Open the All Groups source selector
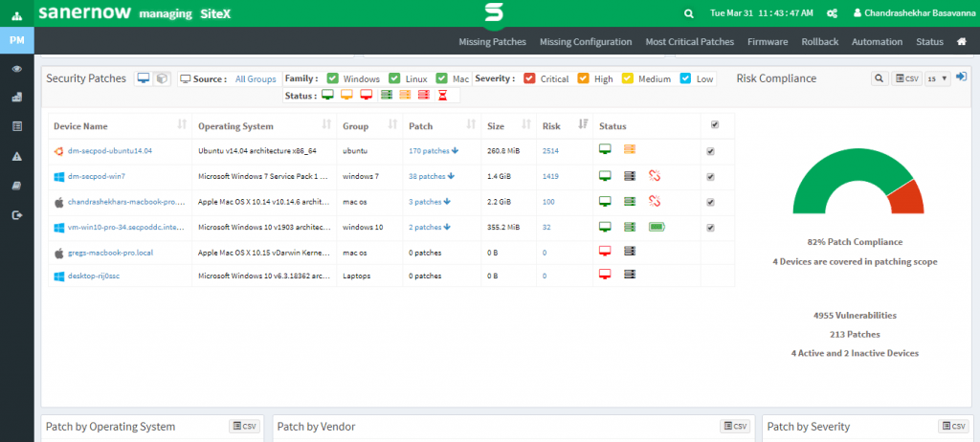 pos(256,79)
